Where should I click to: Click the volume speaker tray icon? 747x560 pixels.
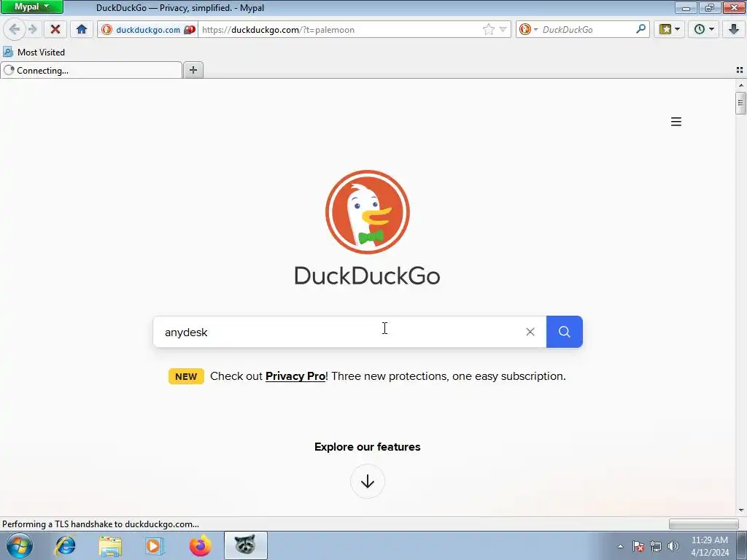click(x=673, y=546)
